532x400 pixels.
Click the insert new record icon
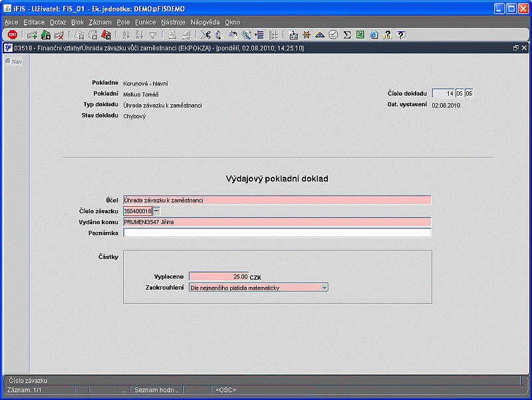point(32,35)
